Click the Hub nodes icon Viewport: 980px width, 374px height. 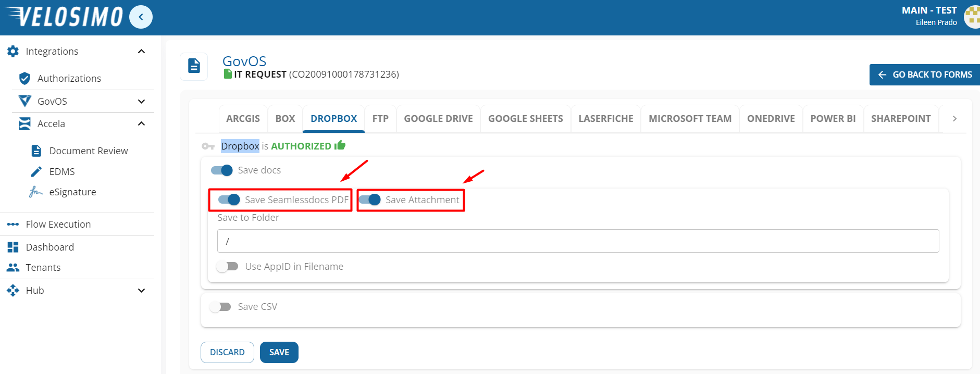point(13,290)
